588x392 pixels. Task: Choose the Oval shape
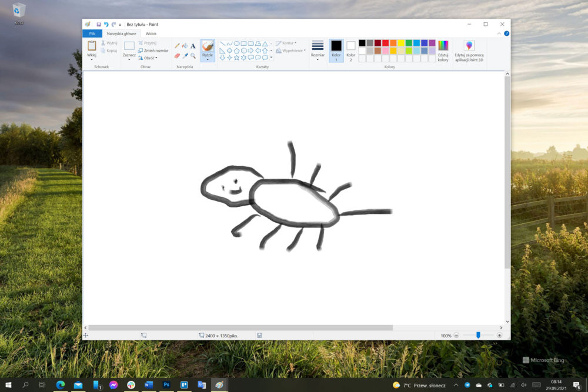tap(236, 43)
